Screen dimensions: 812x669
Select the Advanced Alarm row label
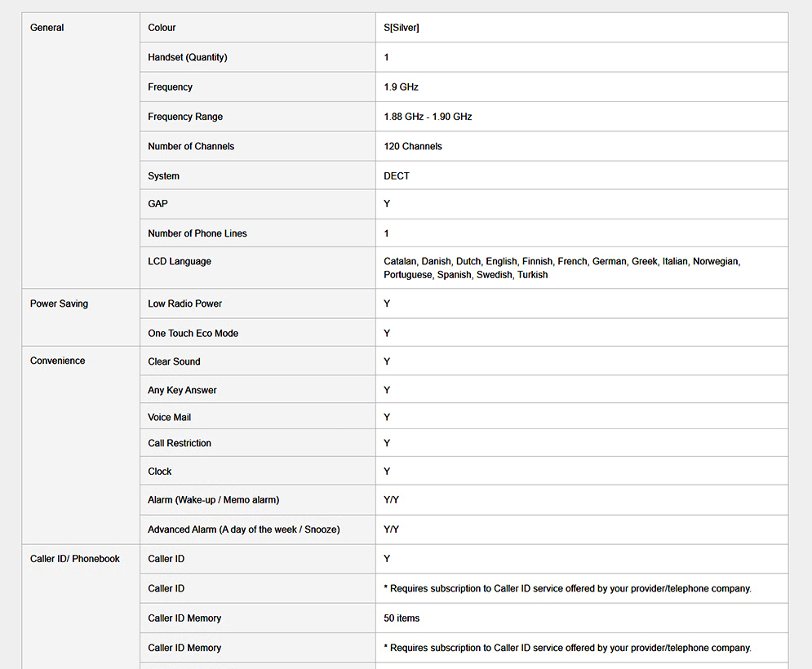(243, 529)
